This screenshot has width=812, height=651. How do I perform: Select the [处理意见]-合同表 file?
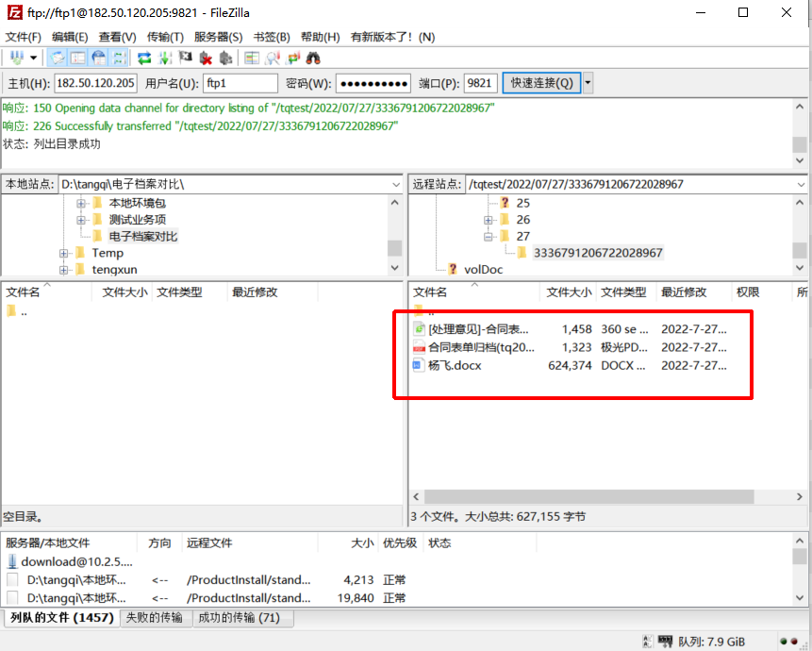pyautogui.click(x=570, y=329)
